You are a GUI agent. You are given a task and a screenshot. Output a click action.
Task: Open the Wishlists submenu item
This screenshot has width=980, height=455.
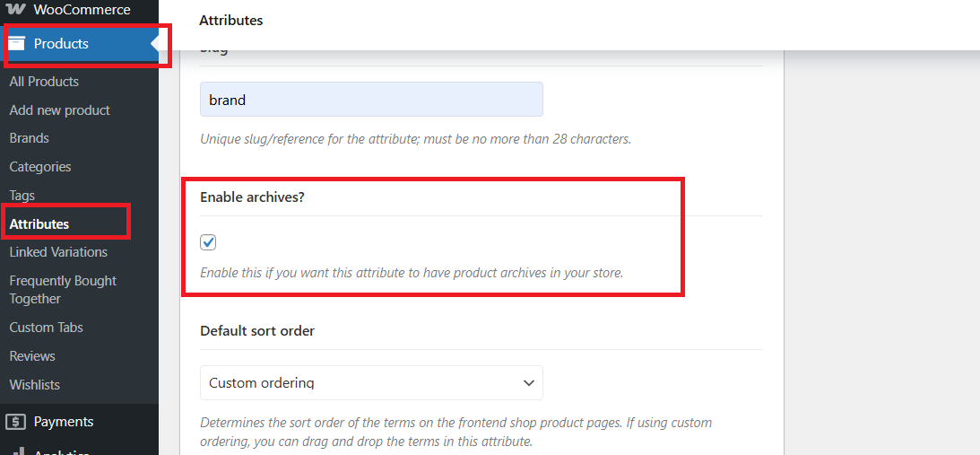click(34, 385)
